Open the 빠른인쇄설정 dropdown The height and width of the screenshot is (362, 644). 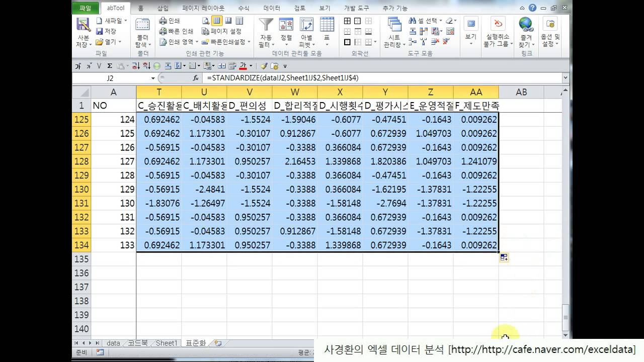click(x=249, y=42)
